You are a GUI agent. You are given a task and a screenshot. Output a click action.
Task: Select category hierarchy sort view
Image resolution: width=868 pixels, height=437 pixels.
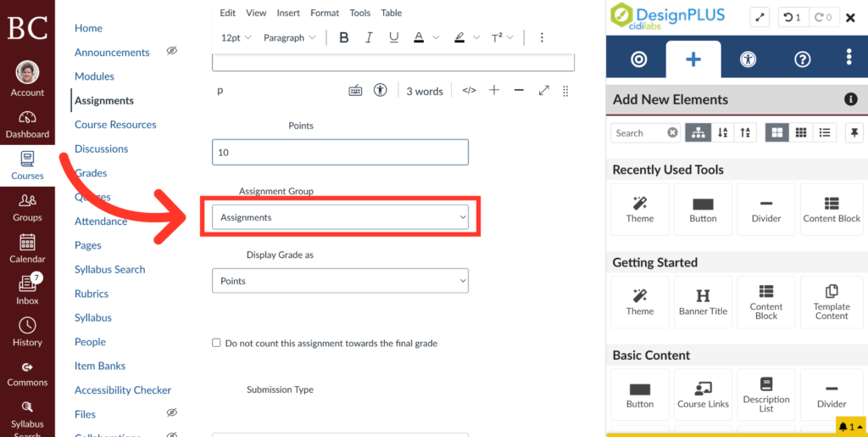[x=698, y=132]
